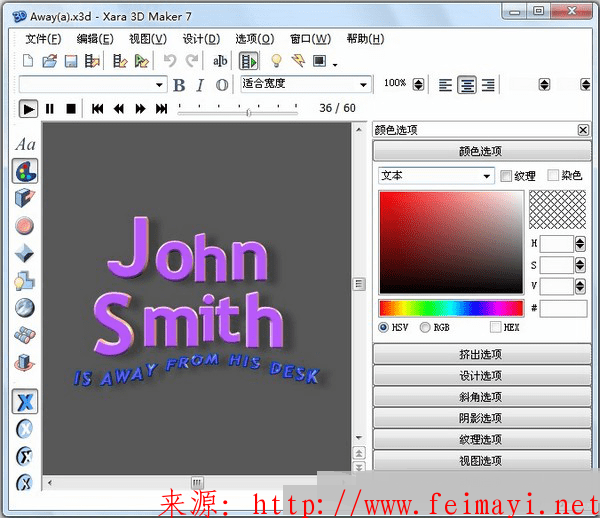Toggle outline O text style
Viewport: 600px width, 518px height.
click(x=222, y=85)
